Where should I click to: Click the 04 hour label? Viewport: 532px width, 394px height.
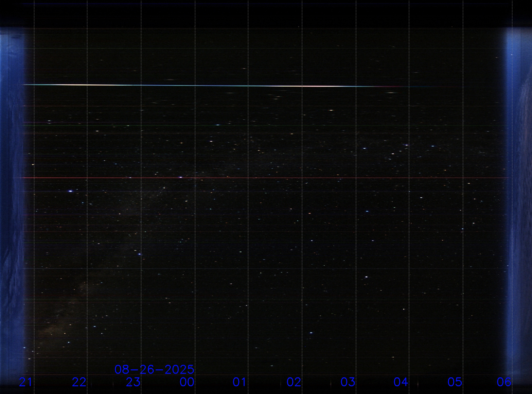click(x=401, y=382)
